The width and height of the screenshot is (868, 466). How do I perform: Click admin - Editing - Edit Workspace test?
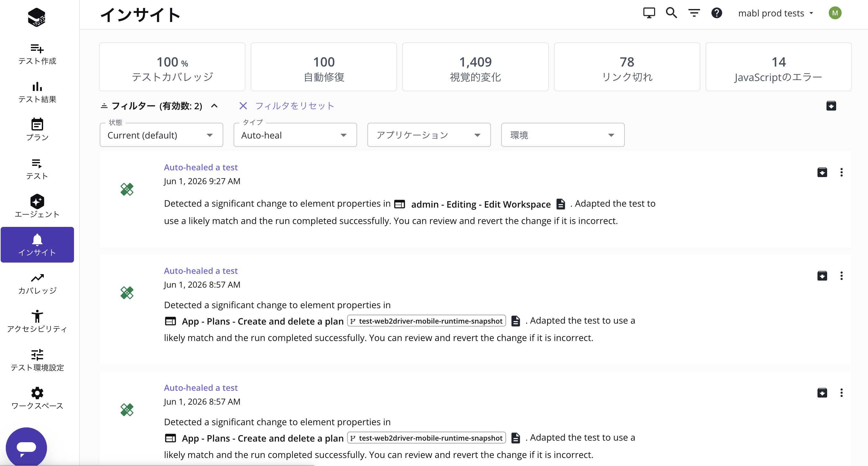tap(481, 204)
